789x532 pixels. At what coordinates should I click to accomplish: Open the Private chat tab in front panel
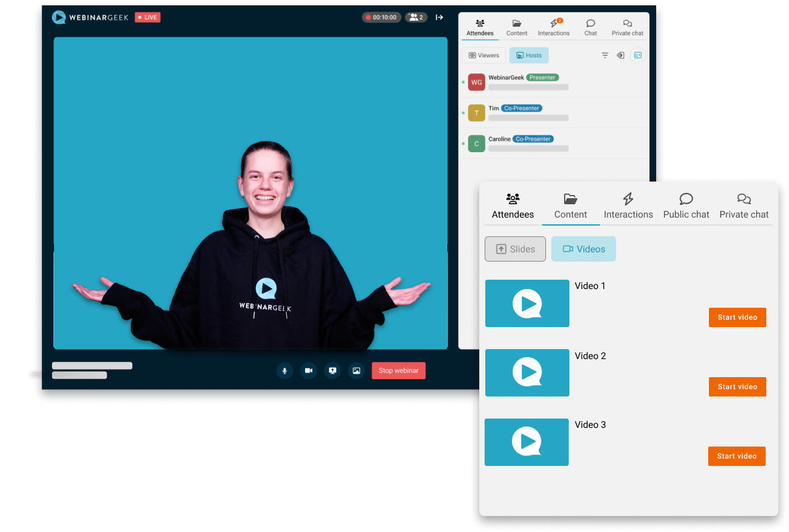(x=744, y=206)
